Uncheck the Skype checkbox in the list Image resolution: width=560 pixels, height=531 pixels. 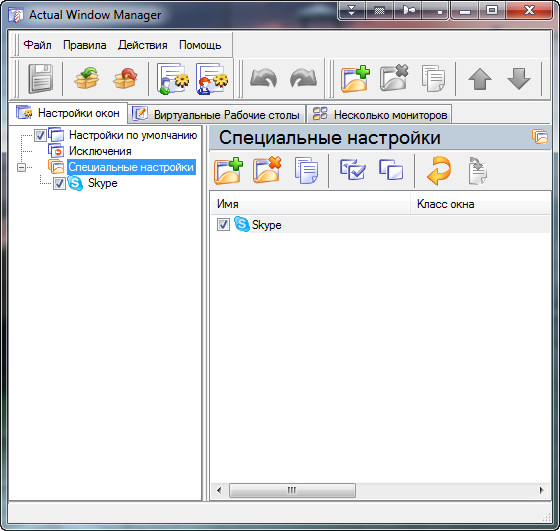pos(223,225)
